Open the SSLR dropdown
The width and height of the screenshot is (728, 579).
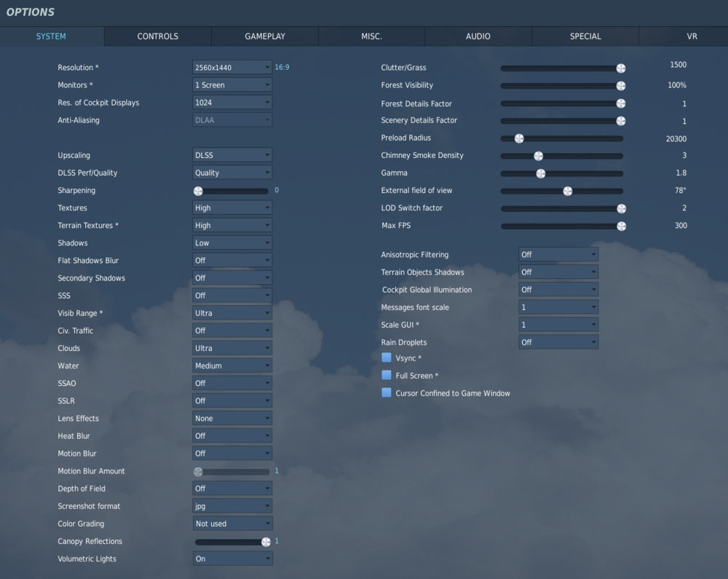[232, 401]
